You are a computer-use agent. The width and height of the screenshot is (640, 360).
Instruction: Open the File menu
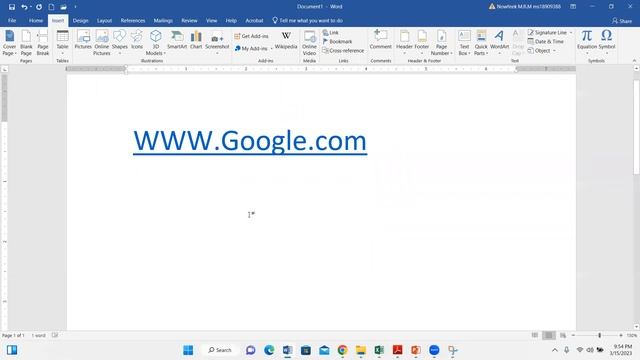pos(12,20)
